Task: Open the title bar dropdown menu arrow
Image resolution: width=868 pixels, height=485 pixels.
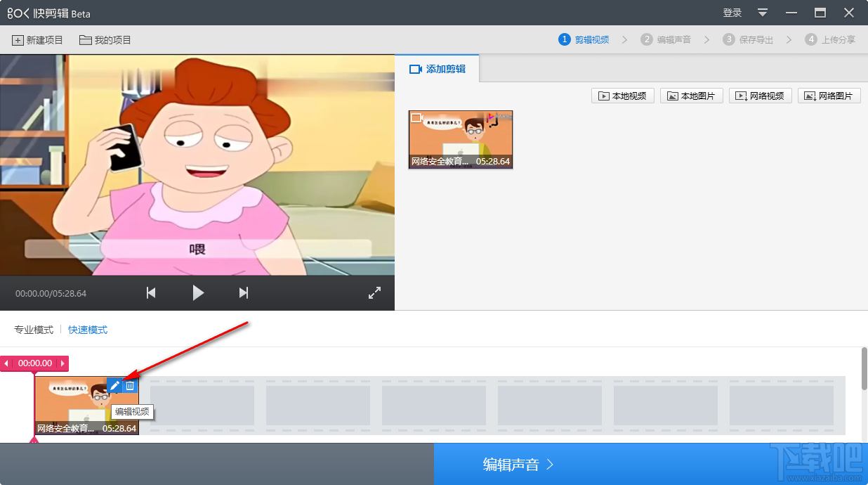Action: click(x=763, y=13)
